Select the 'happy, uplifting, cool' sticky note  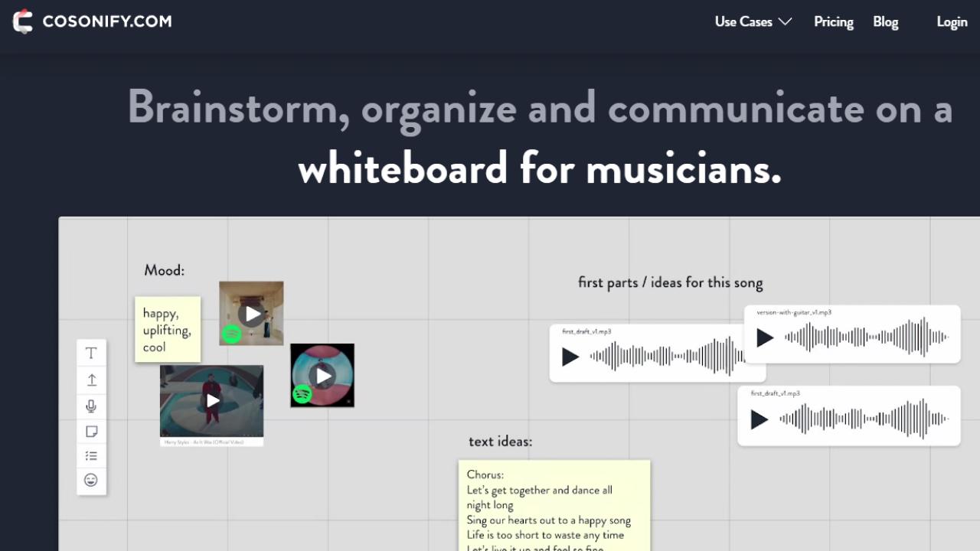click(168, 329)
